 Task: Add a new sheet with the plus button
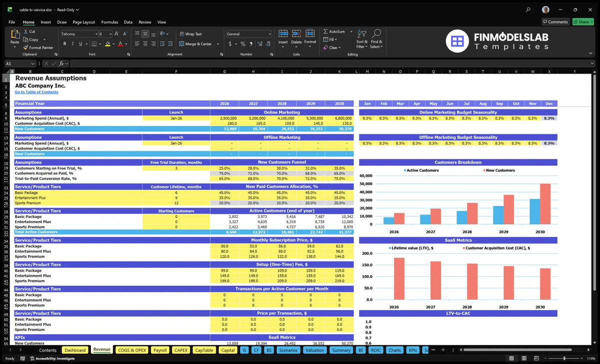(443, 350)
